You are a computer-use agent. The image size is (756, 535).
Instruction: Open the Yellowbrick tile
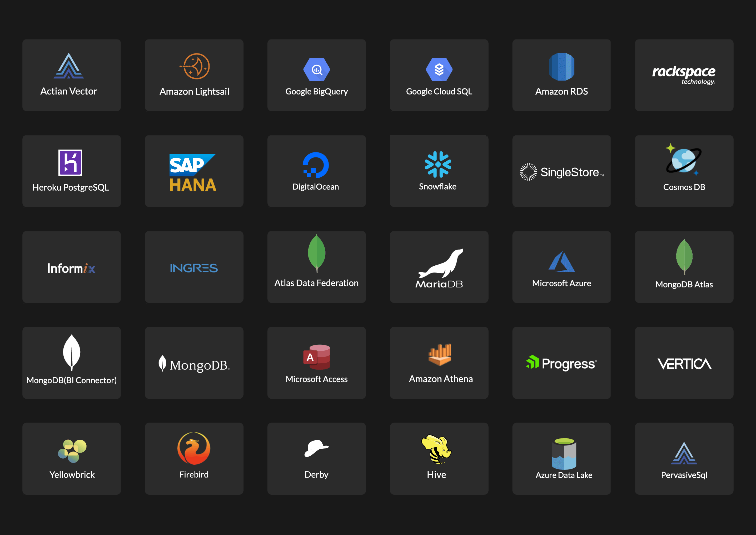(71, 458)
